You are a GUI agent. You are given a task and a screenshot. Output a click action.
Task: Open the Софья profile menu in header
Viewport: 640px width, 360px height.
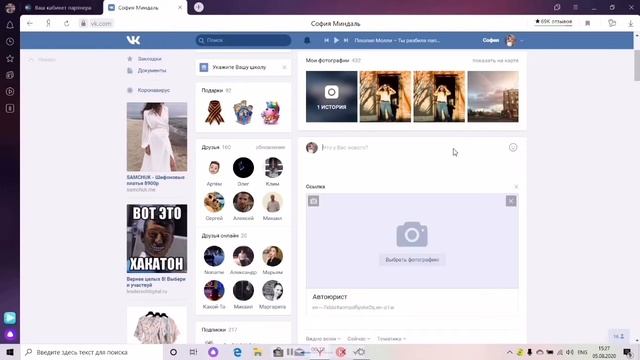click(x=502, y=40)
